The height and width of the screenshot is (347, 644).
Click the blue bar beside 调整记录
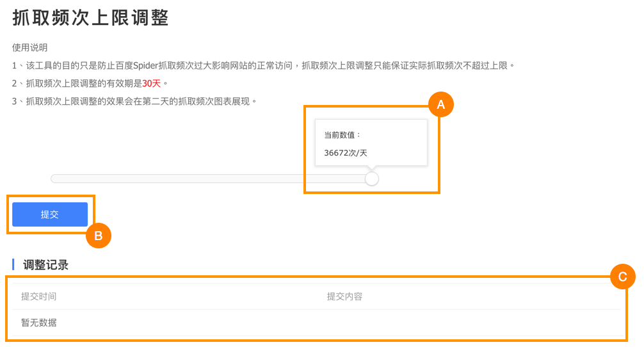[13, 265]
